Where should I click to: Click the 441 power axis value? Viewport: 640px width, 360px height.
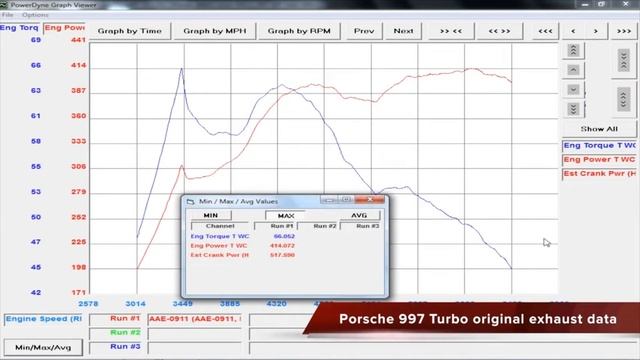pyautogui.click(x=78, y=40)
